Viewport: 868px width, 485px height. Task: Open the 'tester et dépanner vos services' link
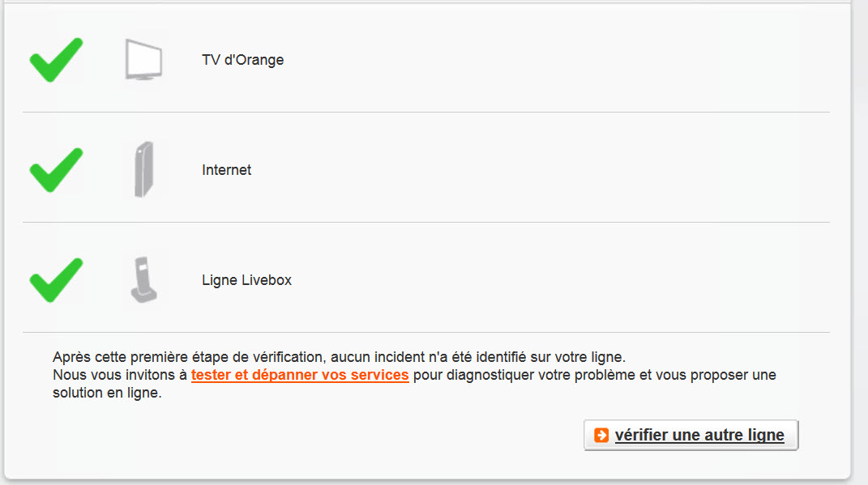pyautogui.click(x=300, y=375)
